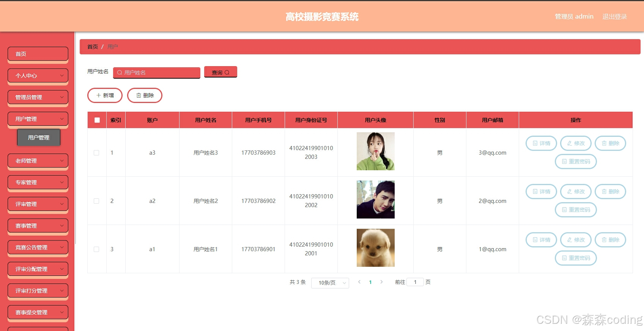
Task: Click 重置密码 for account a2
Action: pyautogui.click(x=576, y=210)
